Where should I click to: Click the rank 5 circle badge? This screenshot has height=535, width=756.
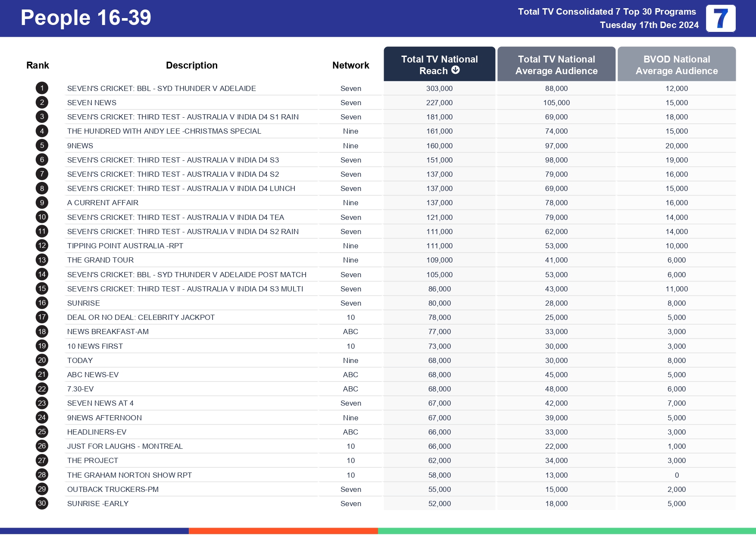pyautogui.click(x=41, y=145)
